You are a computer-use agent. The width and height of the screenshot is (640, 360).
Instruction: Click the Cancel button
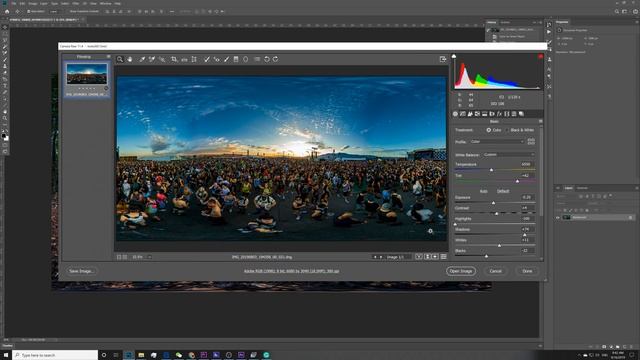(x=496, y=271)
